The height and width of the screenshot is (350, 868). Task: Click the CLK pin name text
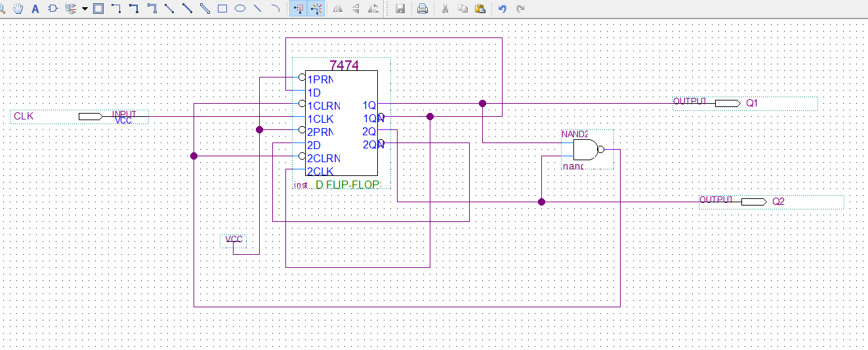coord(24,116)
